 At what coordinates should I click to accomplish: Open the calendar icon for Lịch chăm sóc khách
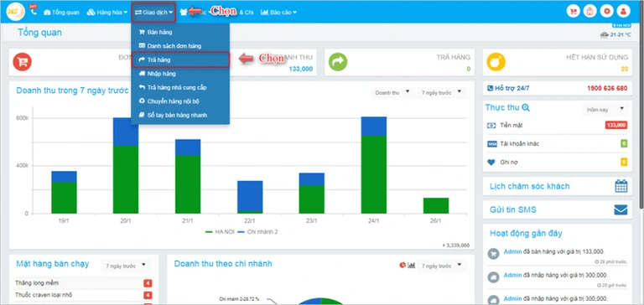[621, 186]
